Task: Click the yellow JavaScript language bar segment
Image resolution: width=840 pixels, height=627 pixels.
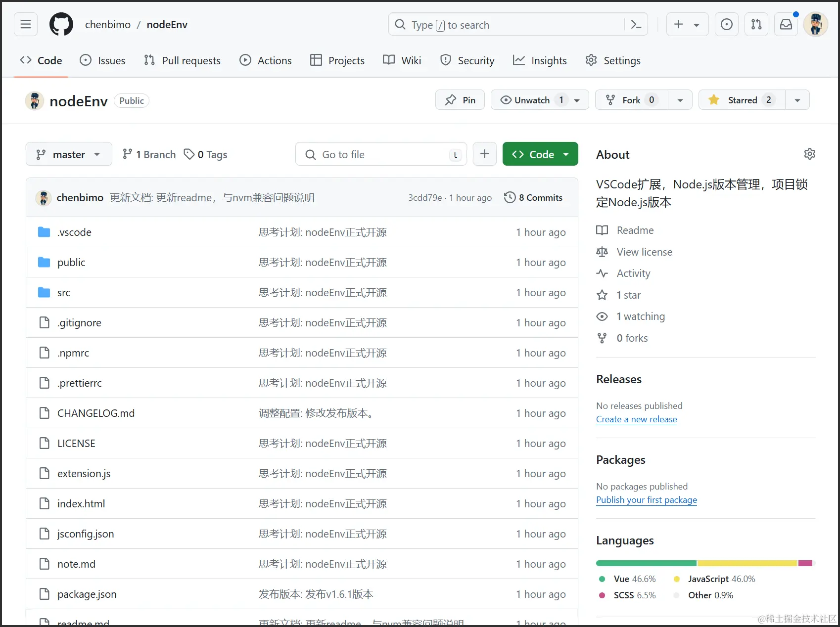Action: coord(747,563)
